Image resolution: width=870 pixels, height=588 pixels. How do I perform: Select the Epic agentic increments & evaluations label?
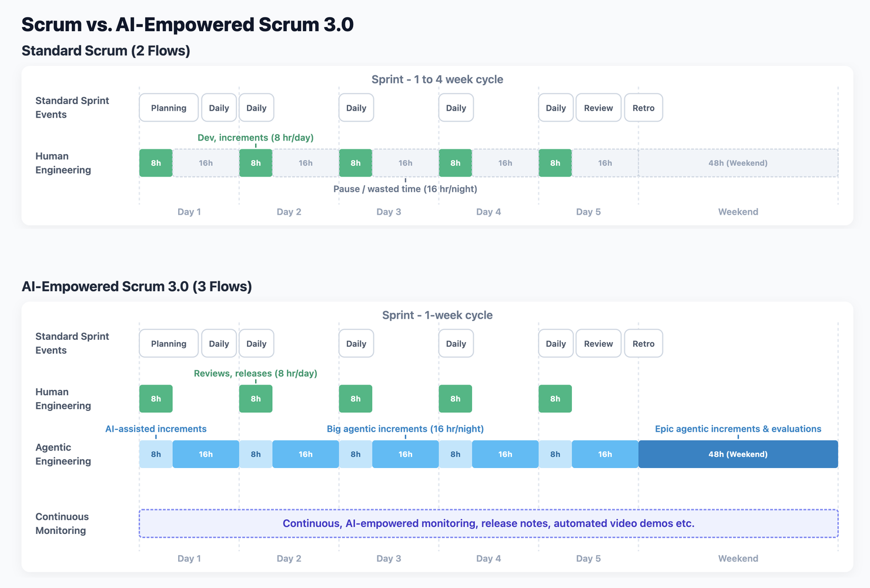coord(738,429)
